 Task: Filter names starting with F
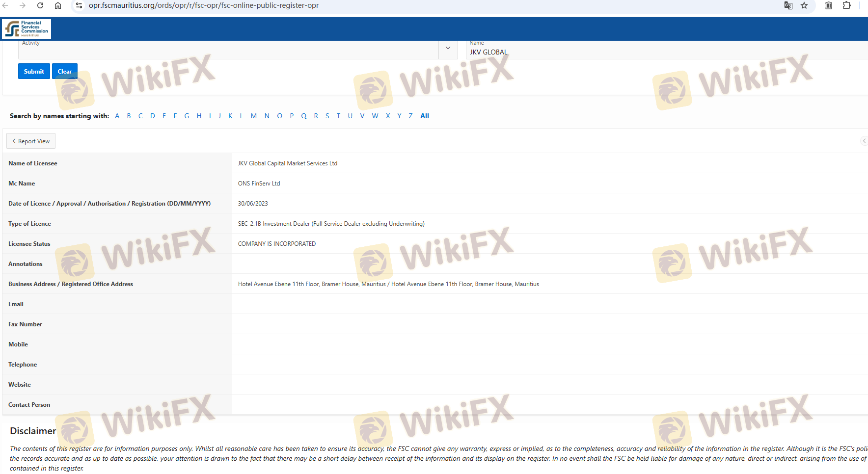175,116
